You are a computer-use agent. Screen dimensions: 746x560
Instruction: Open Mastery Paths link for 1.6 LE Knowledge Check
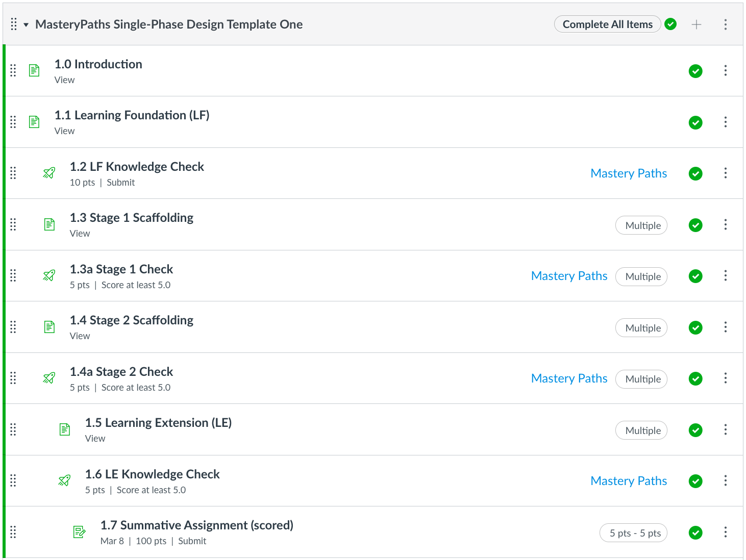pyautogui.click(x=629, y=481)
